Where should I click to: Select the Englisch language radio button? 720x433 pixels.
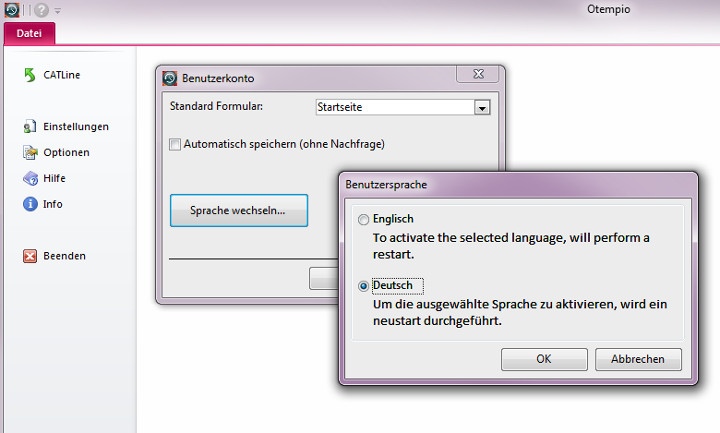[363, 219]
